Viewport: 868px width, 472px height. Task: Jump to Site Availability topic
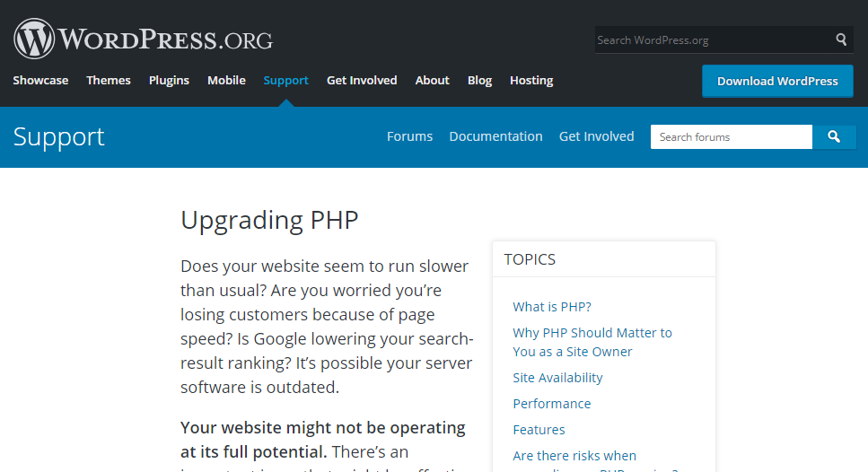click(557, 378)
